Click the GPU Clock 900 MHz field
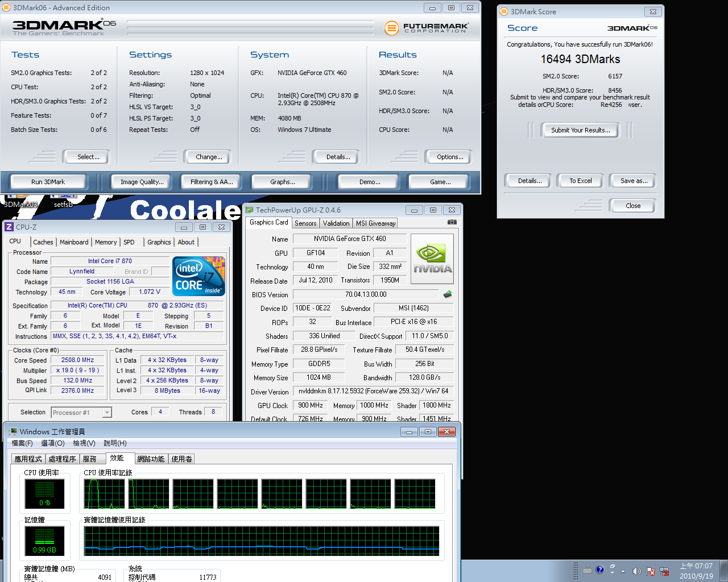Image resolution: width=728 pixels, height=582 pixels. click(x=311, y=405)
